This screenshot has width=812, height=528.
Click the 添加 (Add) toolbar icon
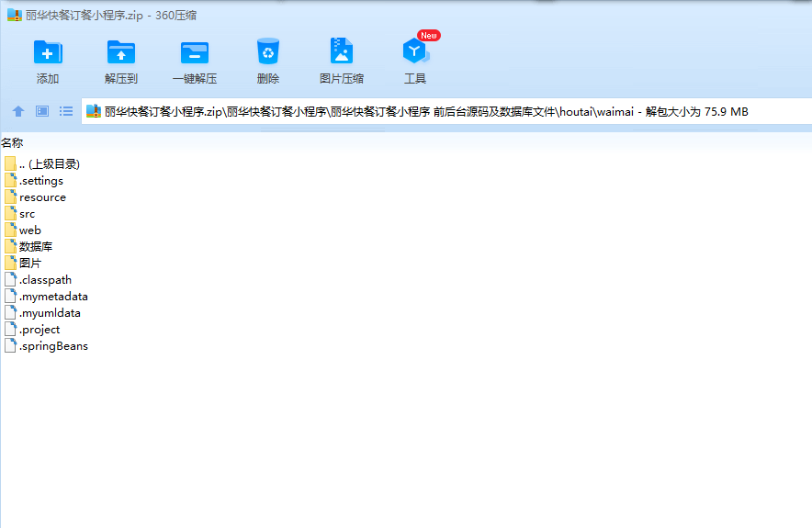coord(48,51)
